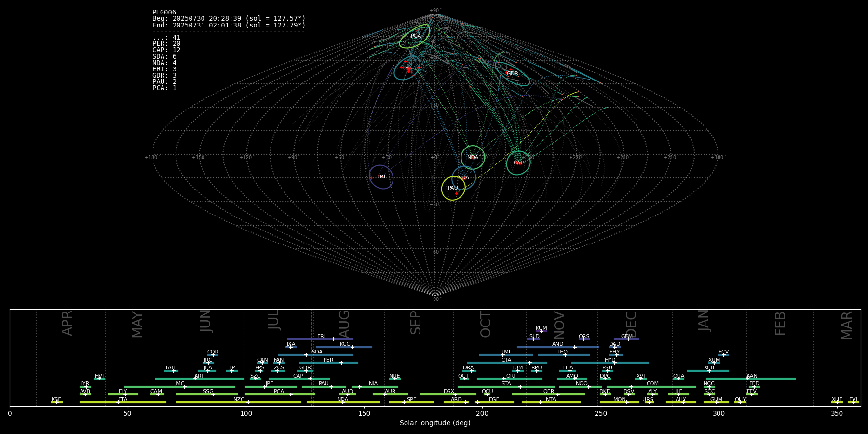Screen dimensions: 868x434
Task: Click the 'PAU: 2' legend entry
Action: tap(164, 82)
